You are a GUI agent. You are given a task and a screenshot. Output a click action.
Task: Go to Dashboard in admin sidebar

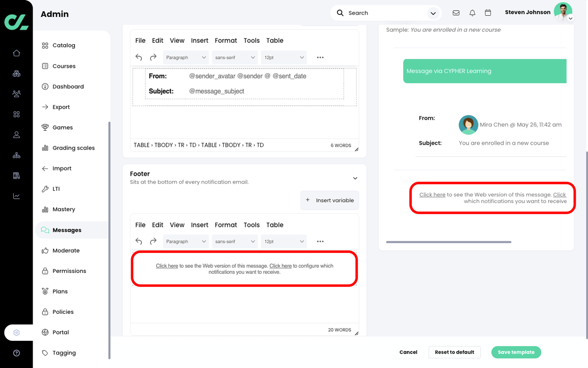(68, 86)
